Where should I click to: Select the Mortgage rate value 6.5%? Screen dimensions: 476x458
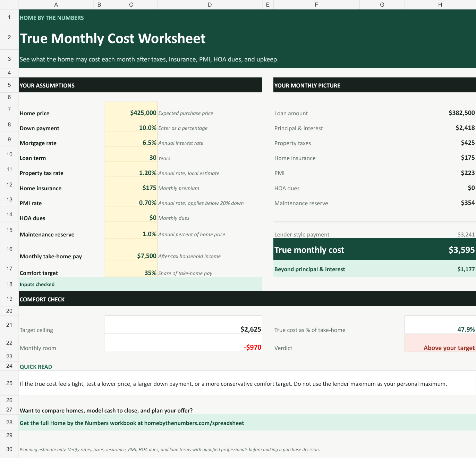131,140
